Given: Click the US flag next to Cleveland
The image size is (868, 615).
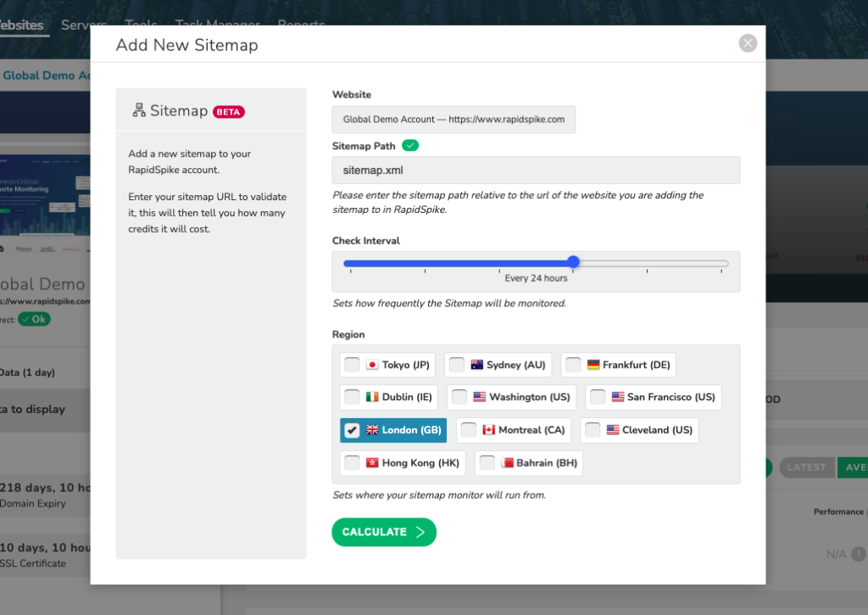Looking at the screenshot, I should (x=612, y=430).
